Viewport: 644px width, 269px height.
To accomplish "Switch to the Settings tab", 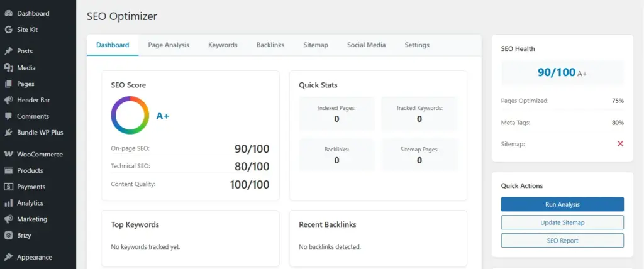I will (x=417, y=45).
